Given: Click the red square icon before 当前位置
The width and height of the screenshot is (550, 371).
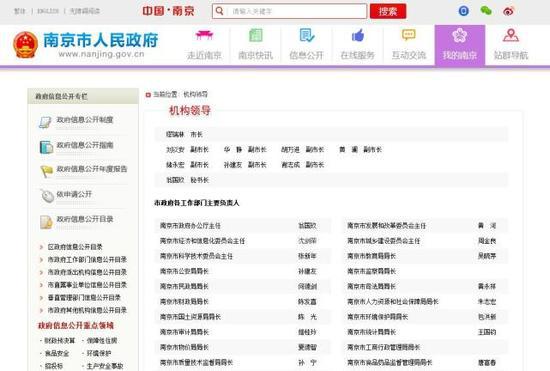Looking at the screenshot, I should (x=148, y=95).
